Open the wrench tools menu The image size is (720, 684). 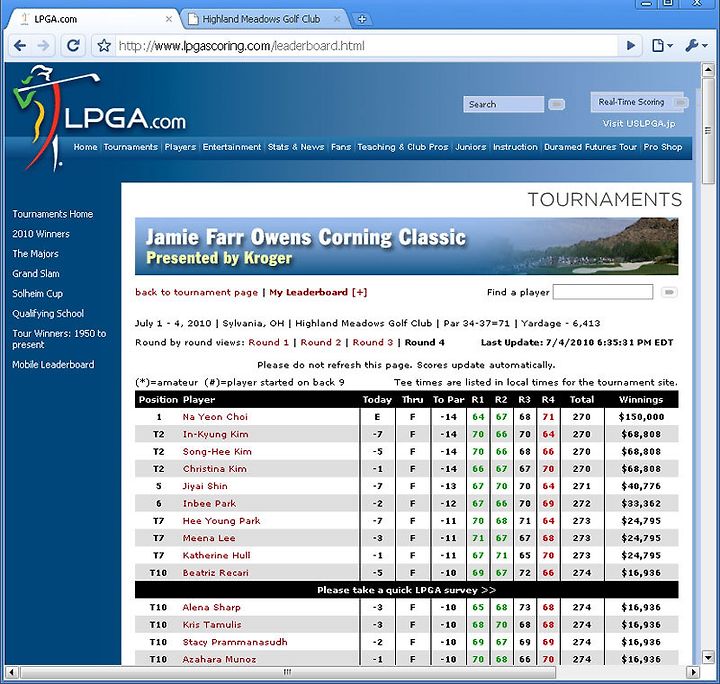[696, 45]
